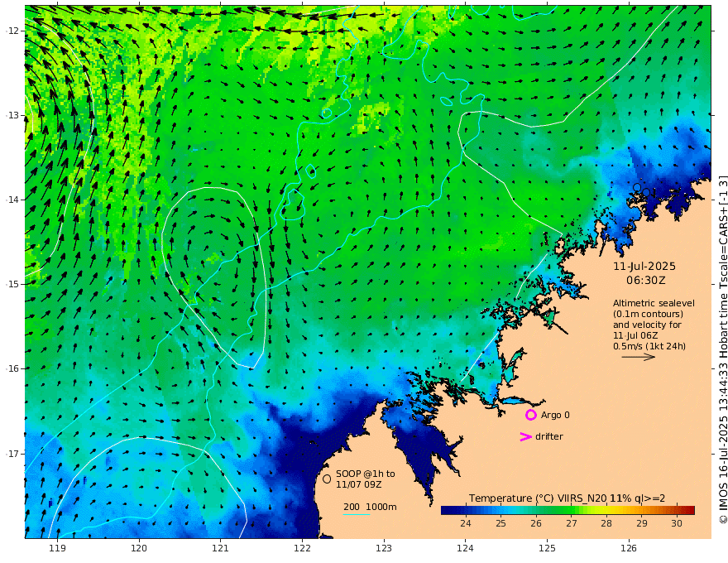This screenshot has height=563, width=728.
Task: Click the 'Argo 0' legend label
Action: [555, 415]
